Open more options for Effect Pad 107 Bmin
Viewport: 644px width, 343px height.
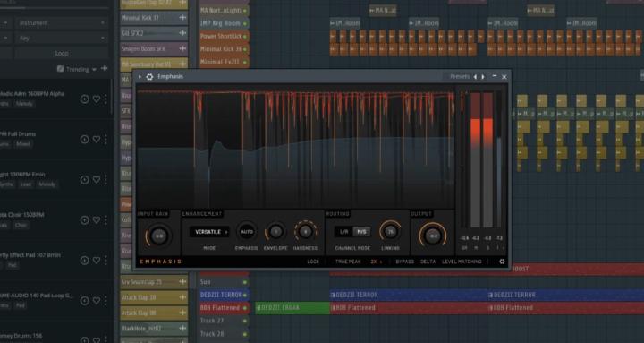click(x=106, y=261)
